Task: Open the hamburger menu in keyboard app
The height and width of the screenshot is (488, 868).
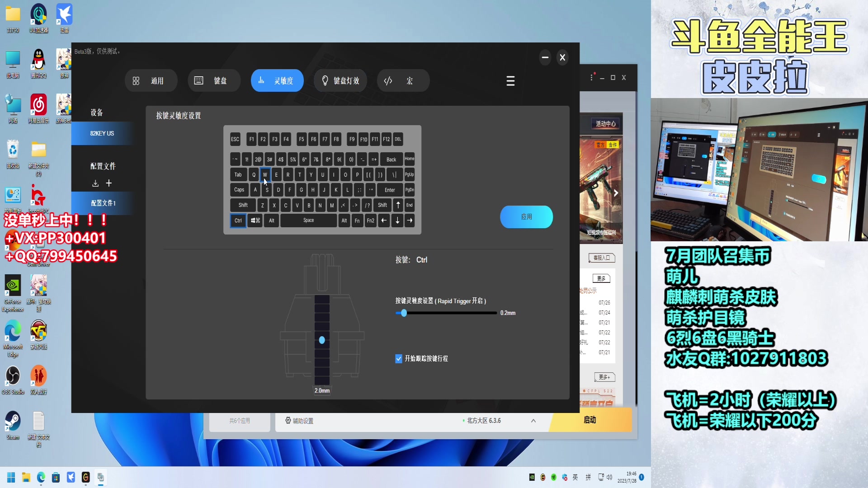Action: click(x=510, y=81)
